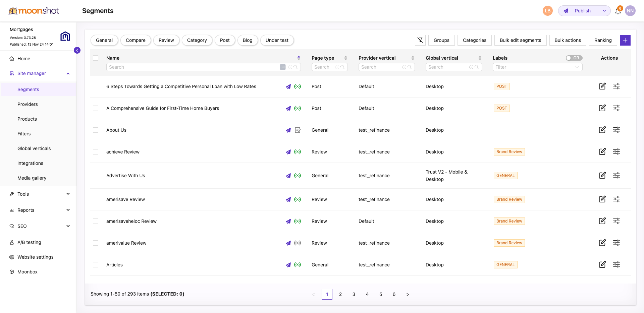Go to page 3 in pagination

click(x=354, y=294)
